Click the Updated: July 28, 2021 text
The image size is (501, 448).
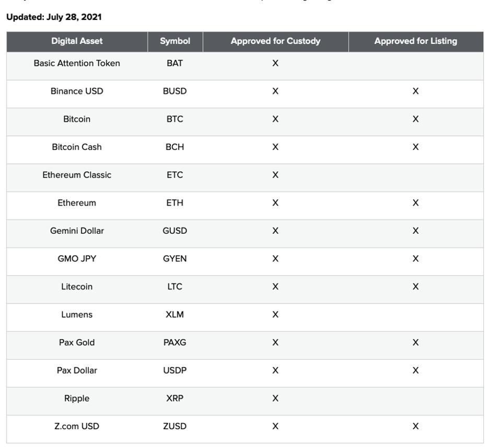coord(54,17)
